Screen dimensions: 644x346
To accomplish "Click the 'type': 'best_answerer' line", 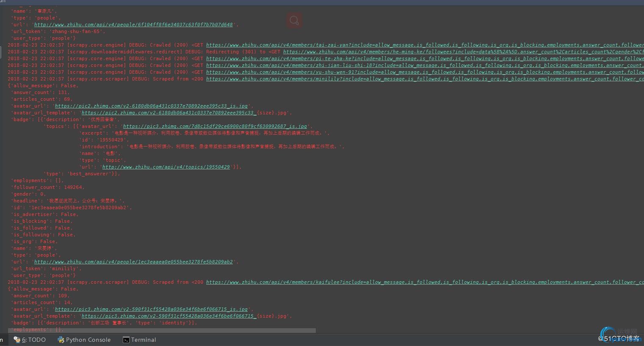I will [82, 174].
